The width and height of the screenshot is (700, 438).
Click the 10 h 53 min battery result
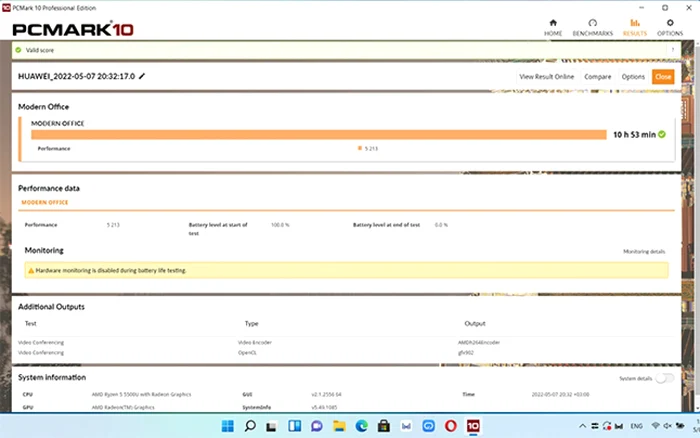634,134
